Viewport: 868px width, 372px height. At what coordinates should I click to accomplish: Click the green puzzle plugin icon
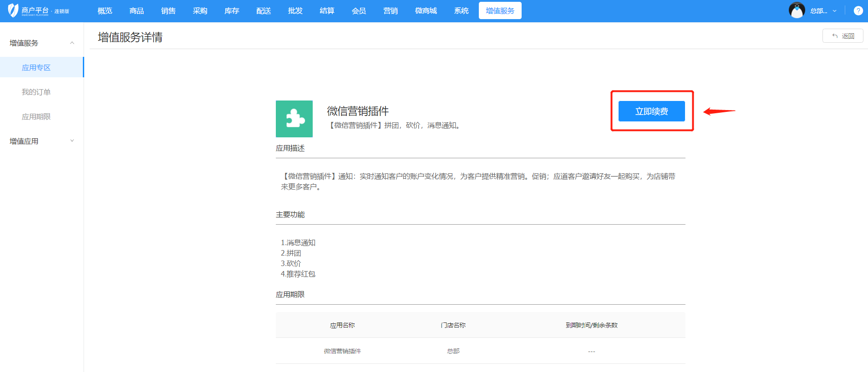click(x=294, y=119)
